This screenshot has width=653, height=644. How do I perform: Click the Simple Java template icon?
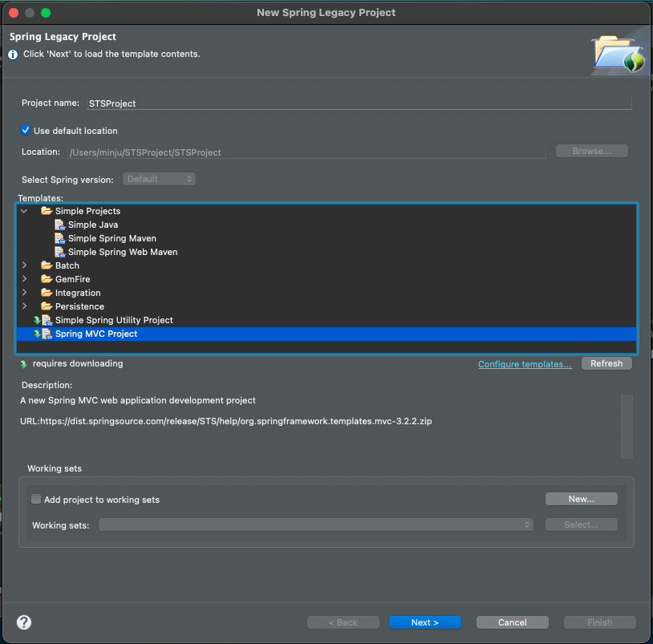60,225
